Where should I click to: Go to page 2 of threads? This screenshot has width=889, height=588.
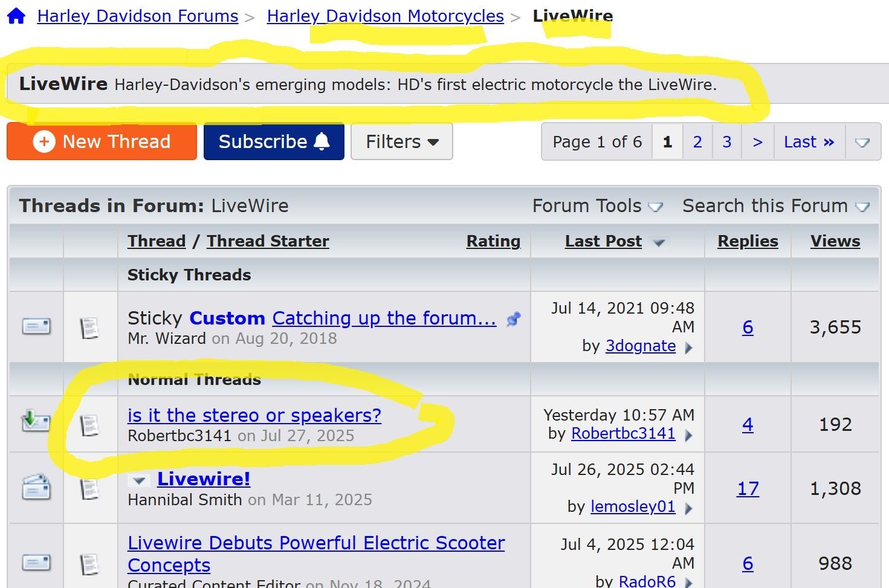pos(697,142)
